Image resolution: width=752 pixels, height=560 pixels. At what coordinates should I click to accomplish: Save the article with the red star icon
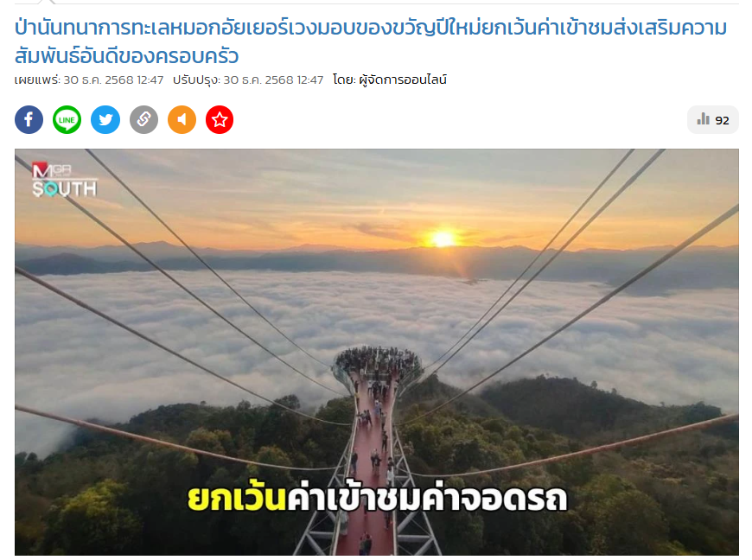(220, 119)
